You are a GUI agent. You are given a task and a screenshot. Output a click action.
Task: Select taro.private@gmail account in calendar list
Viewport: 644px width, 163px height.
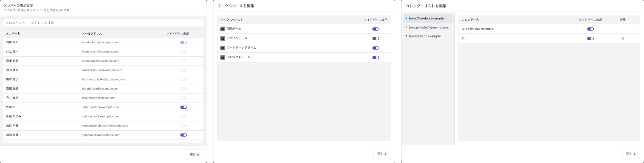pyautogui.click(x=428, y=27)
